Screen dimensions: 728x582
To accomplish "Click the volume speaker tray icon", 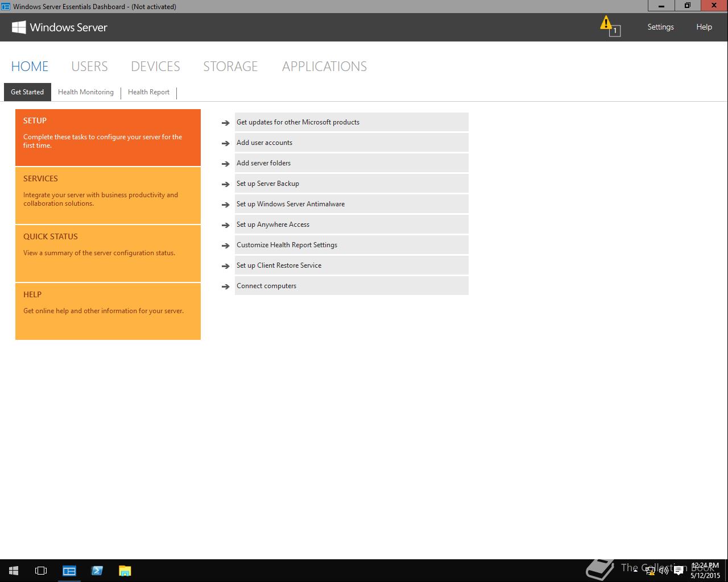I will coord(664,571).
